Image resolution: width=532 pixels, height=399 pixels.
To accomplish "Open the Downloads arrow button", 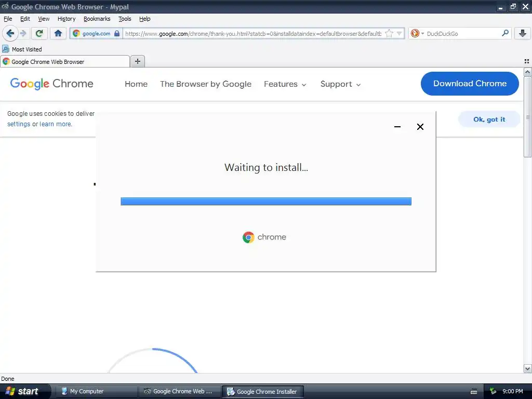I will 523,33.
